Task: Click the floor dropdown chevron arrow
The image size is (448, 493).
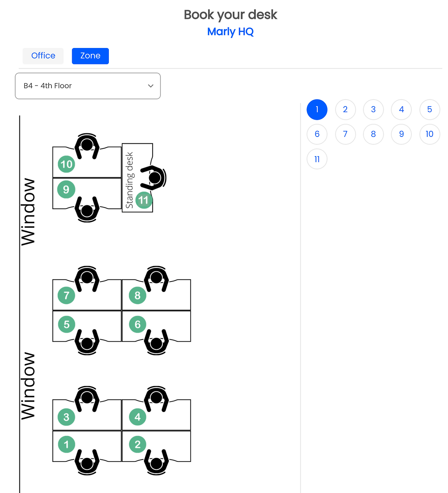Action: pos(151,86)
